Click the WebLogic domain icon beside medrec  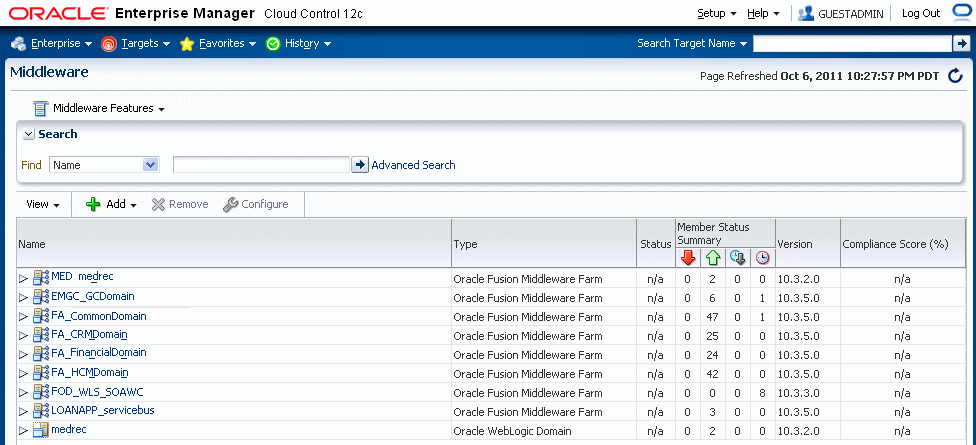coord(41,429)
